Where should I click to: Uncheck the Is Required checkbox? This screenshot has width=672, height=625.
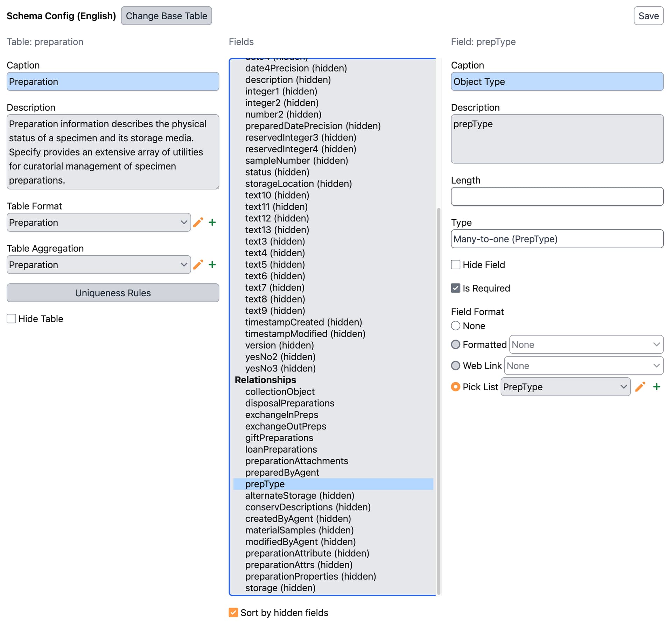[x=455, y=288]
